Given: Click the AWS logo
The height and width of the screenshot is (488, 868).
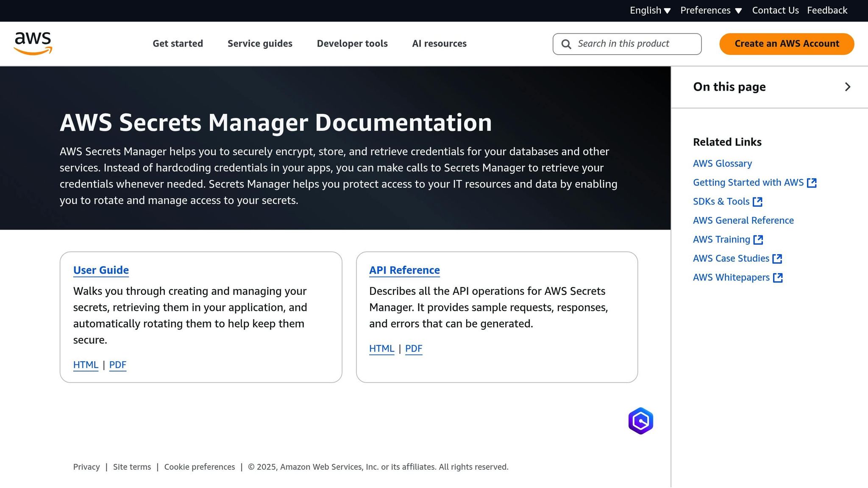Looking at the screenshot, I should (x=33, y=44).
